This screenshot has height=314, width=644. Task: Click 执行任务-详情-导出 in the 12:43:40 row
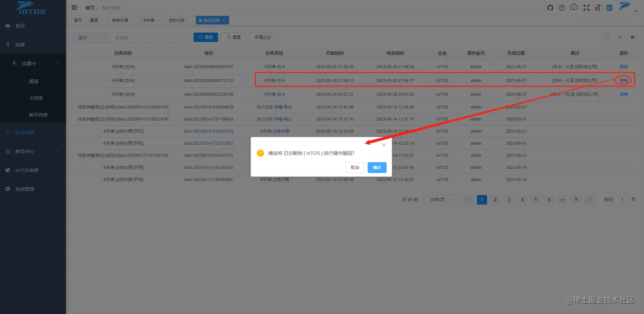coord(274,107)
